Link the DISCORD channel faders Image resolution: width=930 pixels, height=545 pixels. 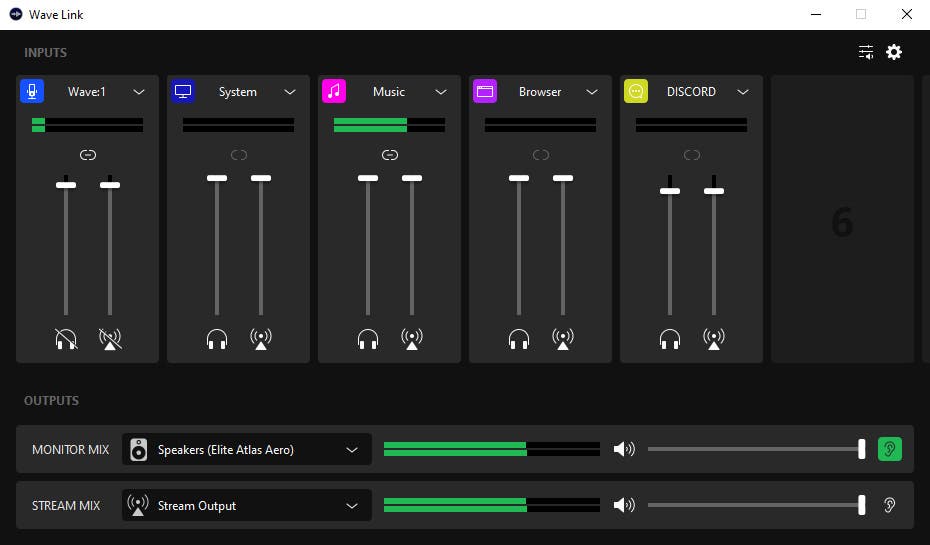point(692,155)
